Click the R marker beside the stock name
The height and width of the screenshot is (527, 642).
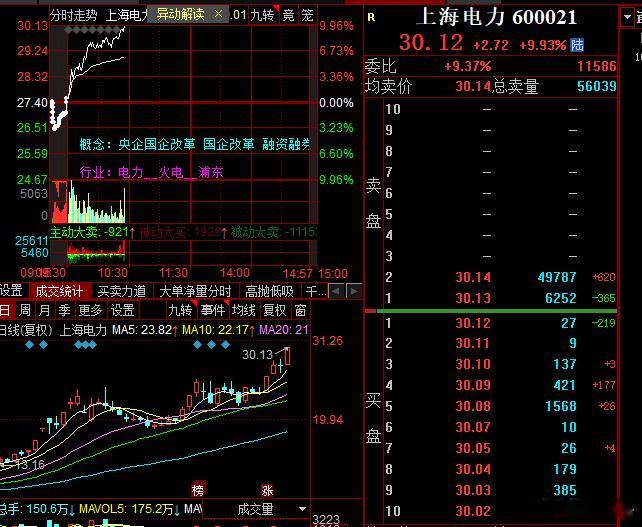click(x=371, y=17)
